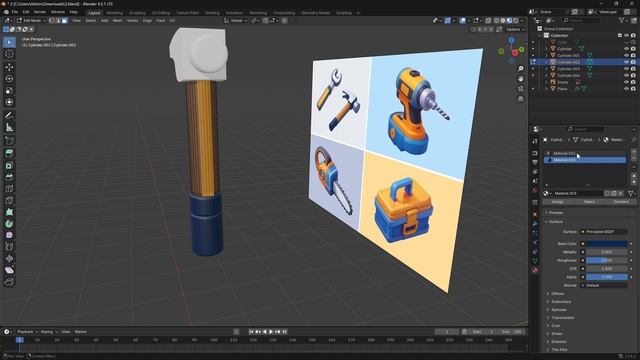Click the viewport zoom magnifier icon

[520, 69]
